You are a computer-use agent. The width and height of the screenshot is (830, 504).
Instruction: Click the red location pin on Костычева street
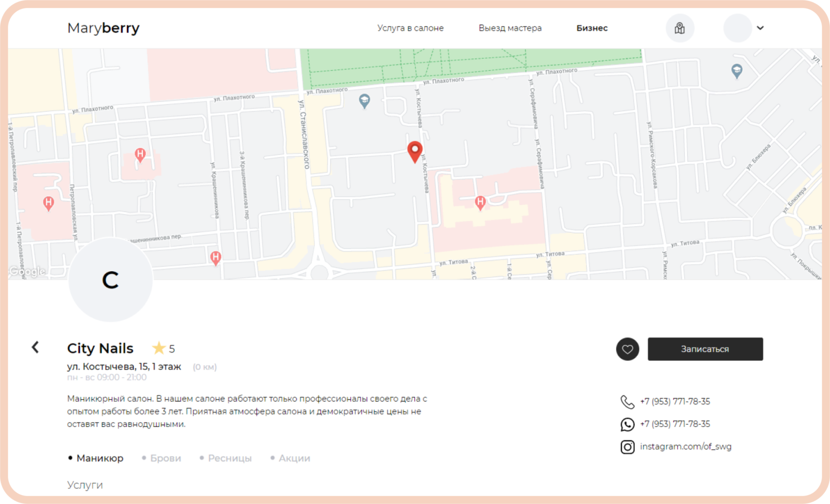[415, 152]
